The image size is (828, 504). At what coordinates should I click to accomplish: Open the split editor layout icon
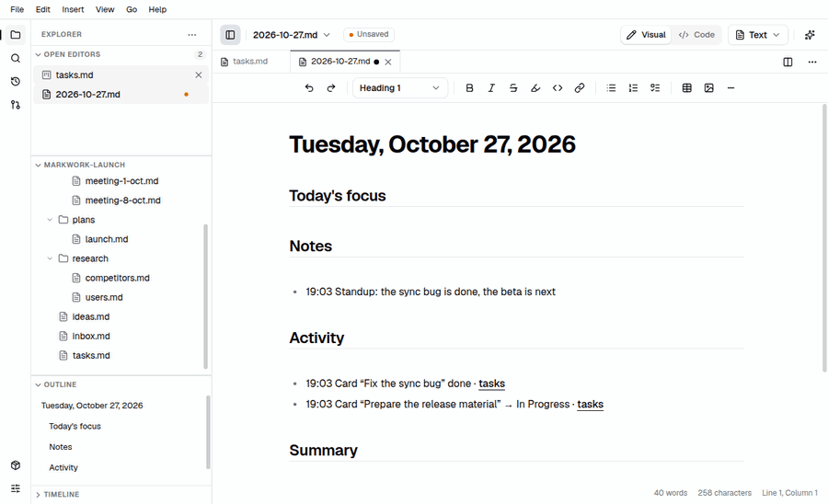pos(788,63)
